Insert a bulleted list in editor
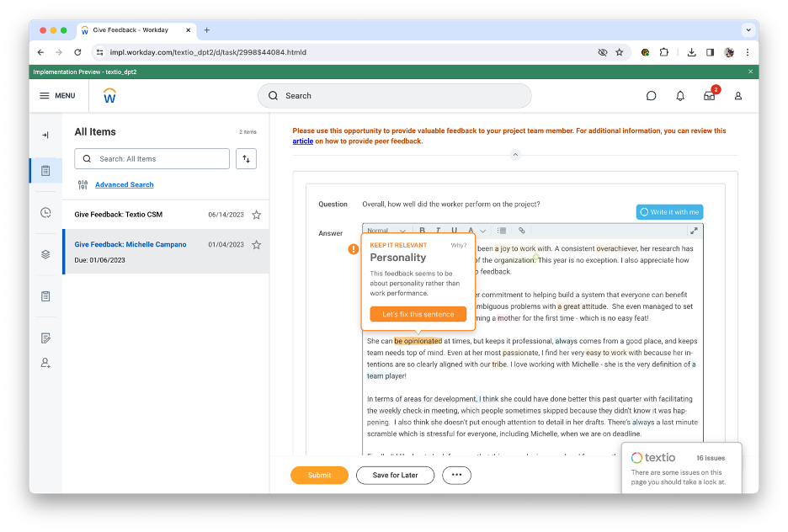This screenshot has width=788, height=532. tap(502, 230)
